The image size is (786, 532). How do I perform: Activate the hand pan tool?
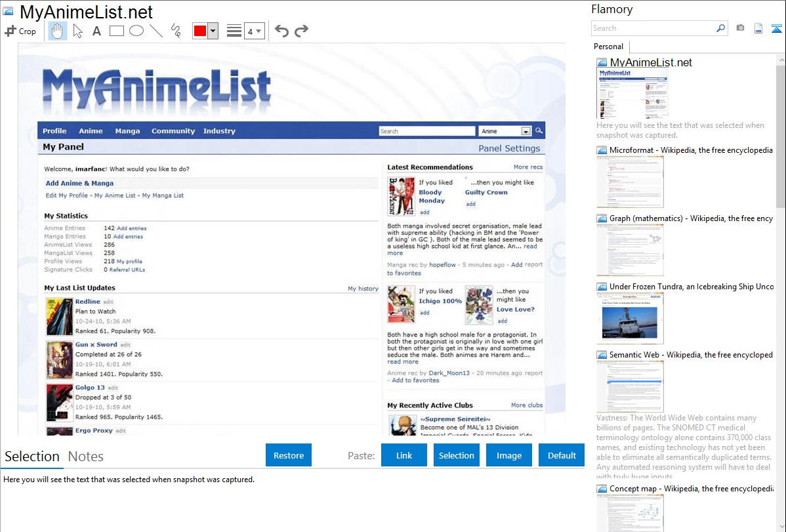57,31
